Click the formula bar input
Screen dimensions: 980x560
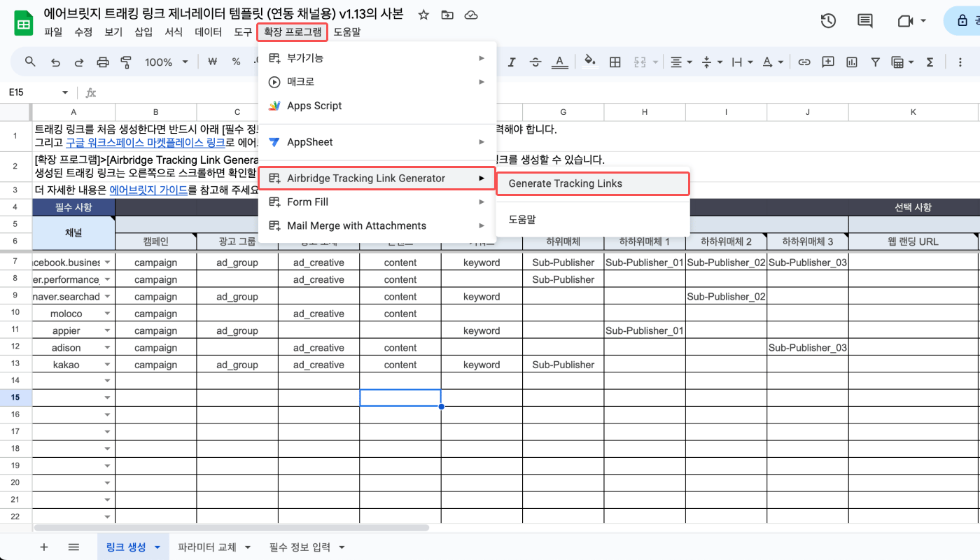click(539, 92)
